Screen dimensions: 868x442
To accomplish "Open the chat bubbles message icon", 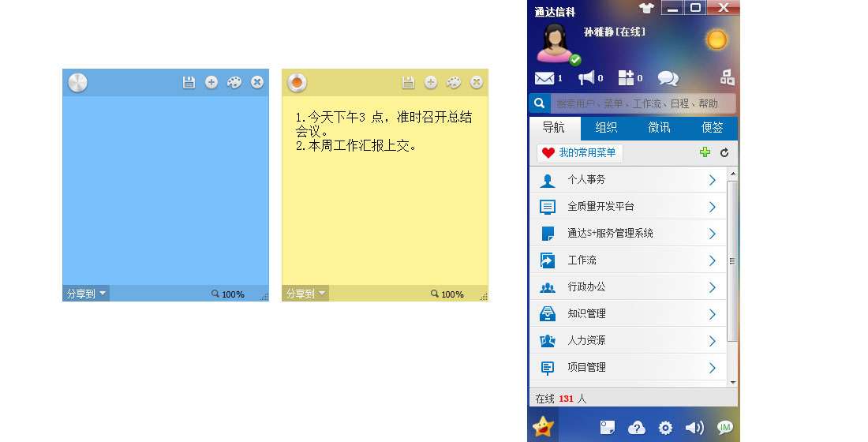I will point(668,78).
